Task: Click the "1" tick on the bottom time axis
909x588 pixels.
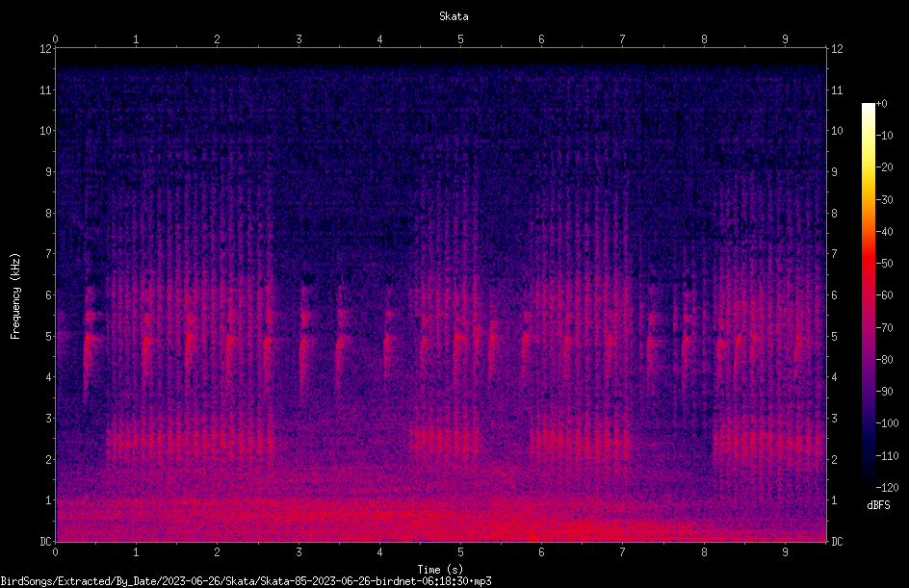Action: click(136, 552)
